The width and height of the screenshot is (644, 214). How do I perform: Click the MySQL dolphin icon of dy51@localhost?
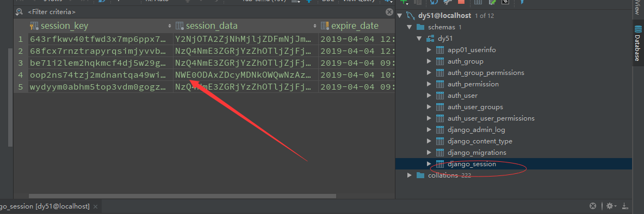tap(410, 16)
